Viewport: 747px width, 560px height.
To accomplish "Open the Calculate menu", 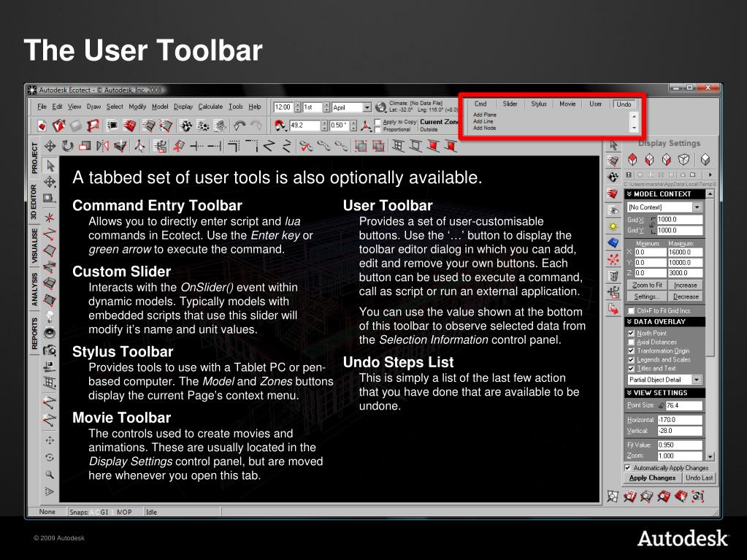I will coord(210,107).
